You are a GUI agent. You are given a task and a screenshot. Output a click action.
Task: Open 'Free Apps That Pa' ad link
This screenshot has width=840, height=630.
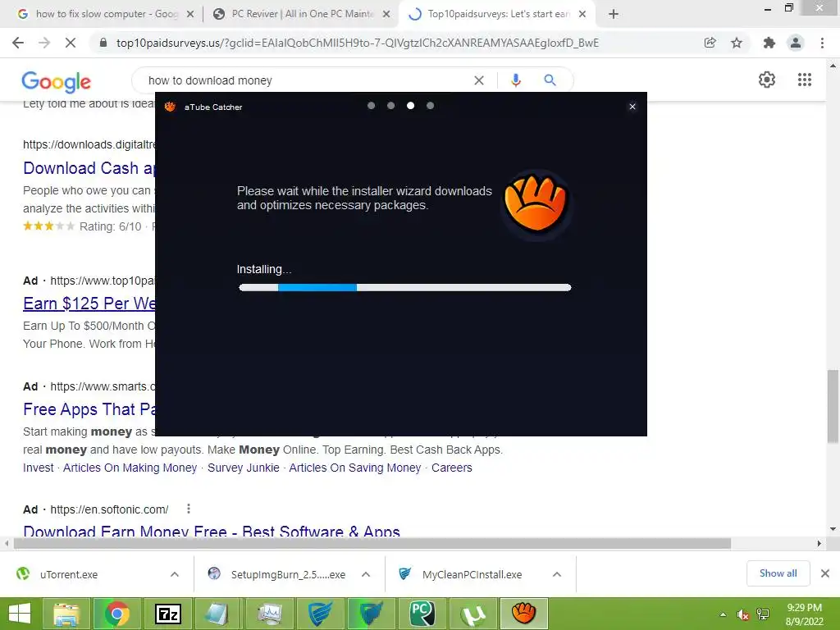point(89,409)
